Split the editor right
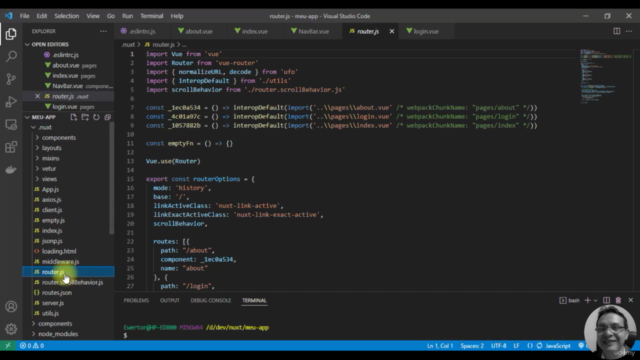Image resolution: width=640 pixels, height=360 pixels. coord(617,31)
